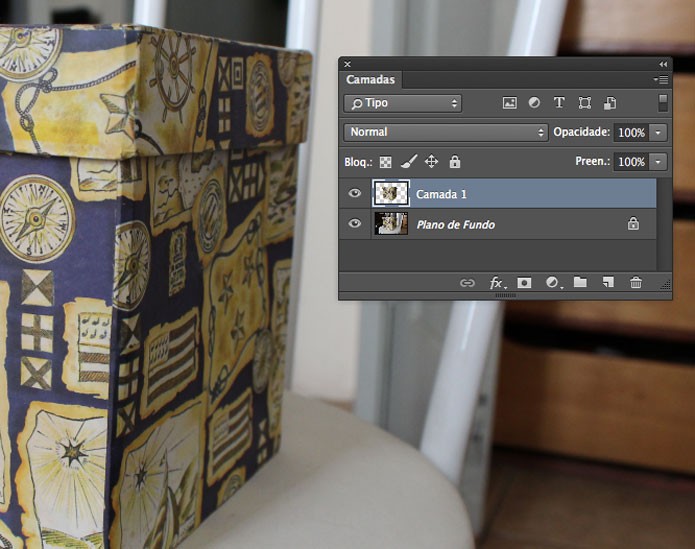Select the Camadas tab

point(371,80)
